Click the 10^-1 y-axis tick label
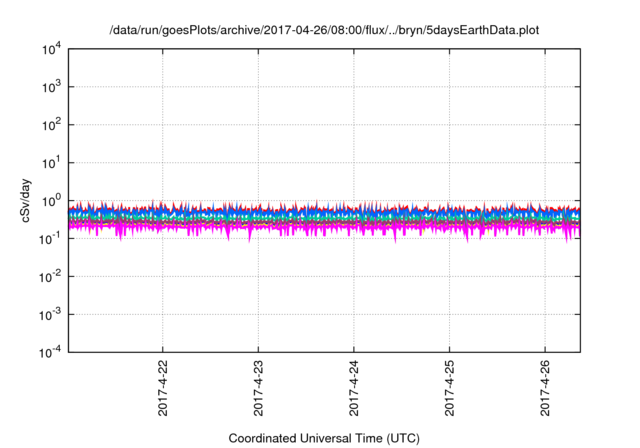 tap(51, 239)
